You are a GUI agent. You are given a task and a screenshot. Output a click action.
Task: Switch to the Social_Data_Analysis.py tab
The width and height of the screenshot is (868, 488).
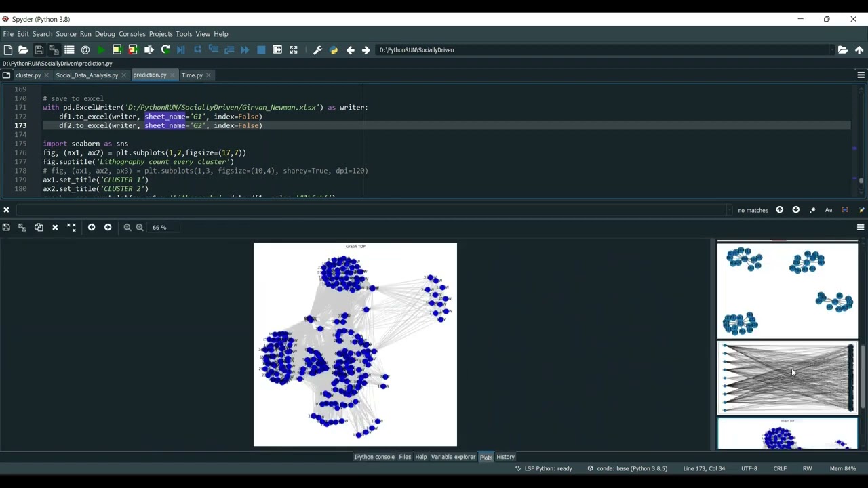pos(87,75)
